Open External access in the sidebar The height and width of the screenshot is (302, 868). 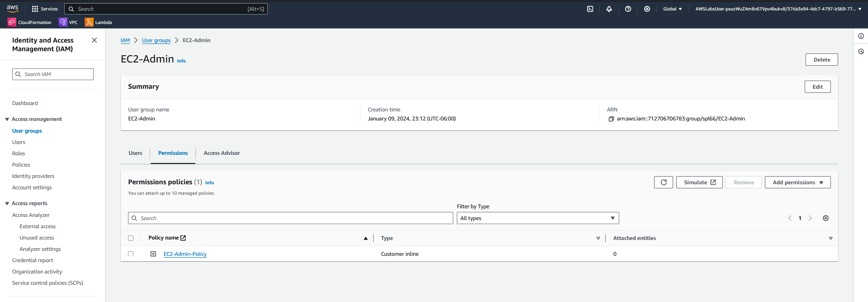(38, 226)
